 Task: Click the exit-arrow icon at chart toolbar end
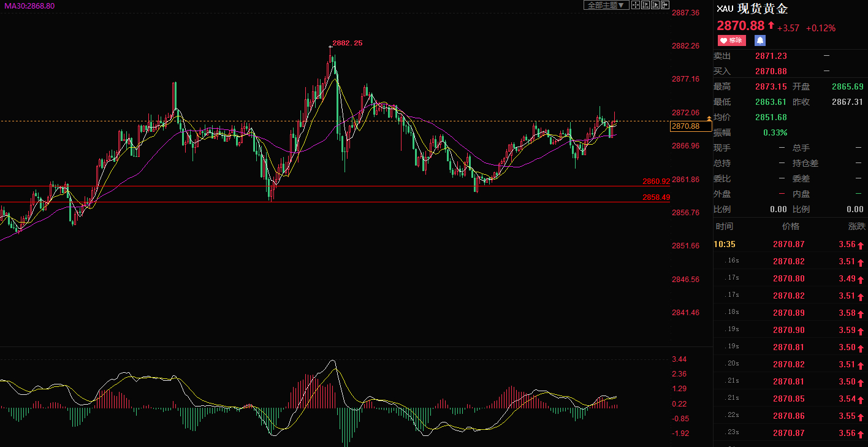pos(664,5)
